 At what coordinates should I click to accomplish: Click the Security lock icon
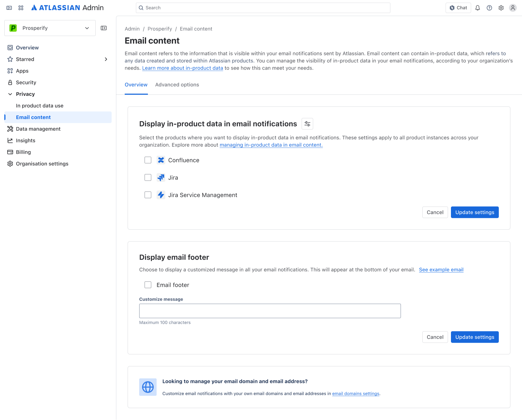tap(10, 82)
